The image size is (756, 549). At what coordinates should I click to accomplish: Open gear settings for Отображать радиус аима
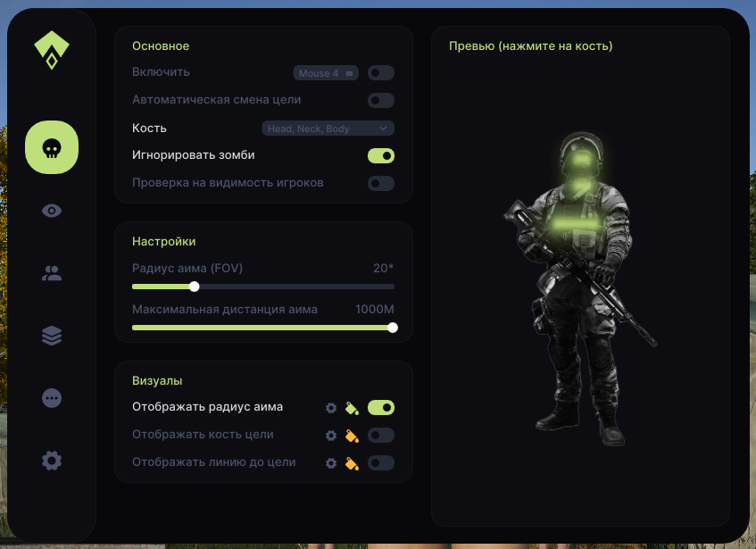pyautogui.click(x=331, y=408)
